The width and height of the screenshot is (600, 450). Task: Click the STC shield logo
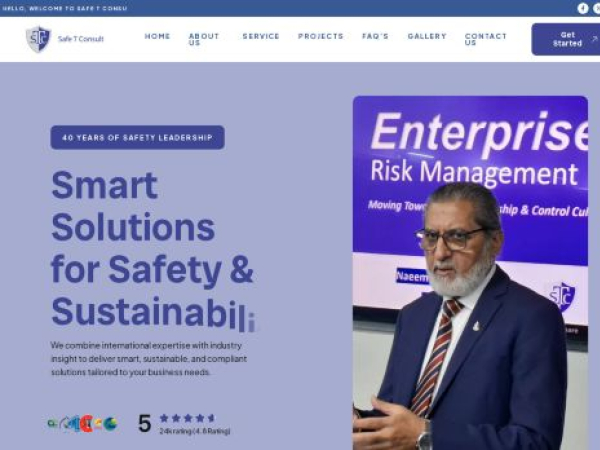point(38,39)
